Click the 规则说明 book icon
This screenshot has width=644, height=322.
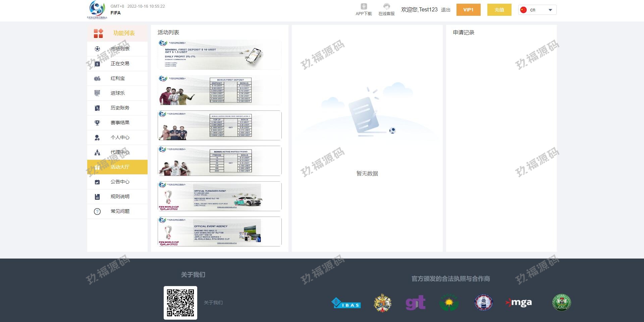[x=97, y=197]
